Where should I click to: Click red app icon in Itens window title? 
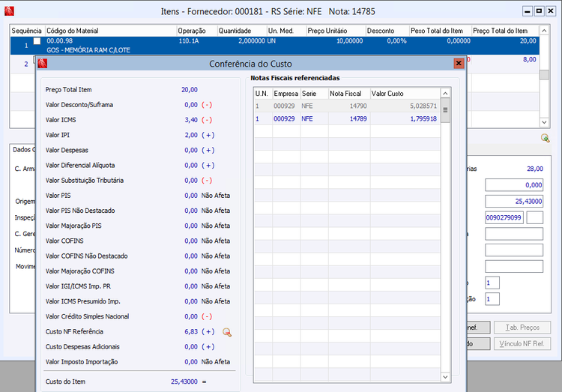click(x=9, y=11)
